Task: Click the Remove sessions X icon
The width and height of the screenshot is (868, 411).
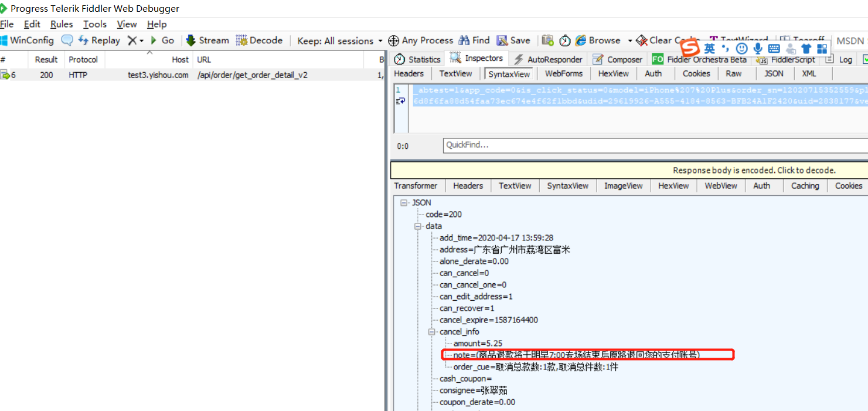Action: pos(132,40)
